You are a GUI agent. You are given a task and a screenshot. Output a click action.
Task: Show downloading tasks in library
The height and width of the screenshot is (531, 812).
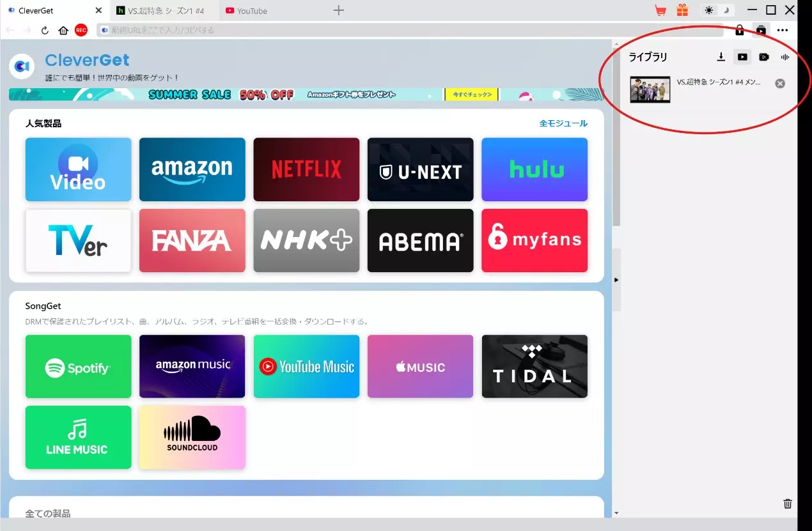[721, 57]
